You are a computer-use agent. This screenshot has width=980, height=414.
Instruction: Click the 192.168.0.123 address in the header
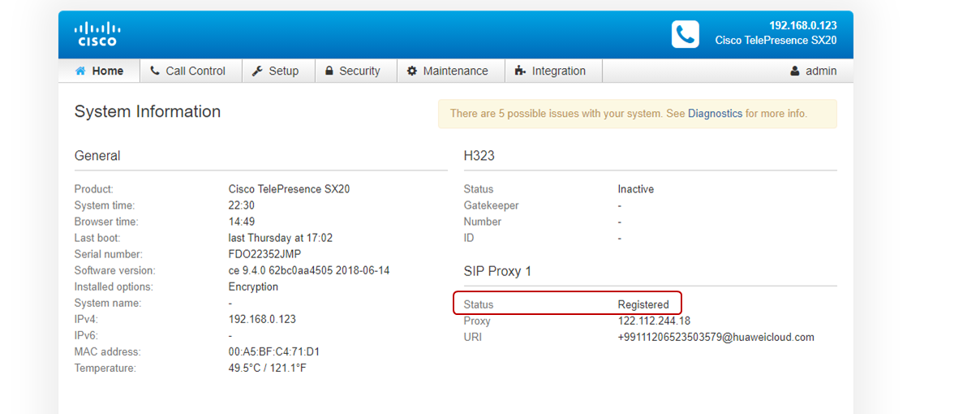pos(802,26)
